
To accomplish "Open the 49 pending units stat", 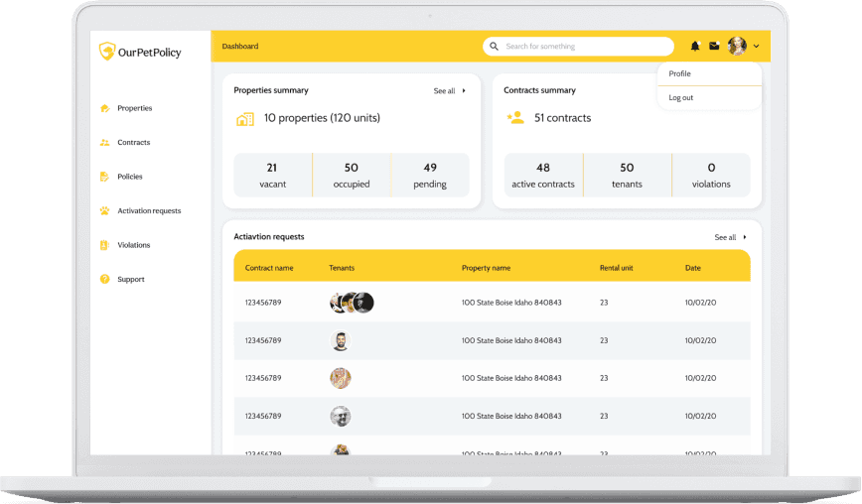I will coord(430,176).
